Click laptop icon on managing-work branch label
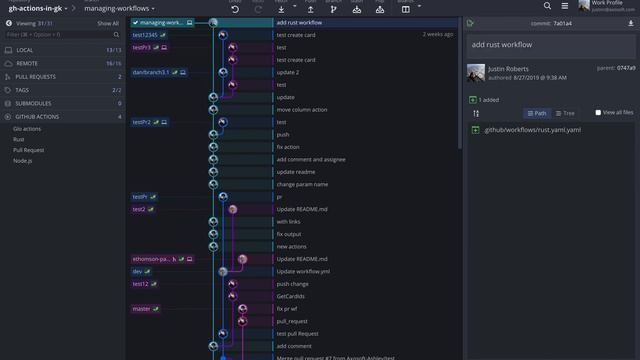The image size is (640, 360). pos(189,22)
